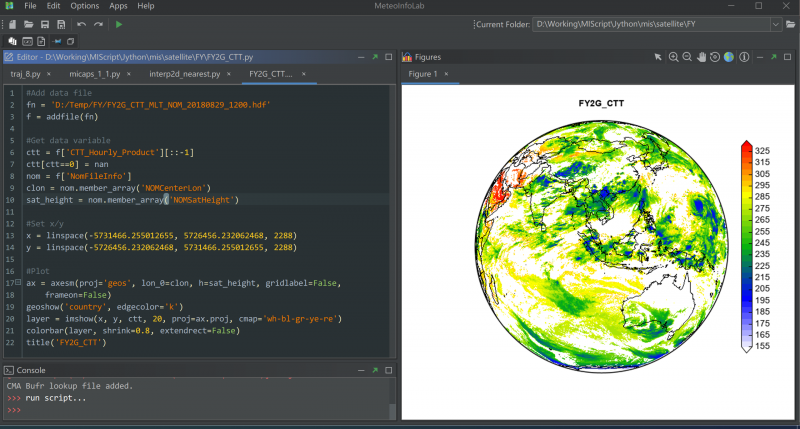This screenshot has height=429, width=800.
Task: Open the Options menu
Action: click(84, 6)
